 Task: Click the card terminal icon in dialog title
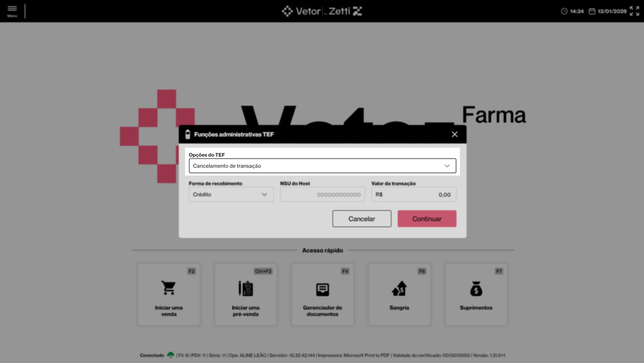tap(188, 134)
